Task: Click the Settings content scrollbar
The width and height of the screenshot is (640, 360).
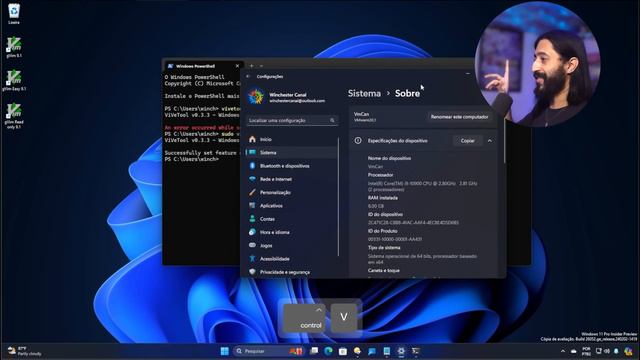Action: point(504,141)
